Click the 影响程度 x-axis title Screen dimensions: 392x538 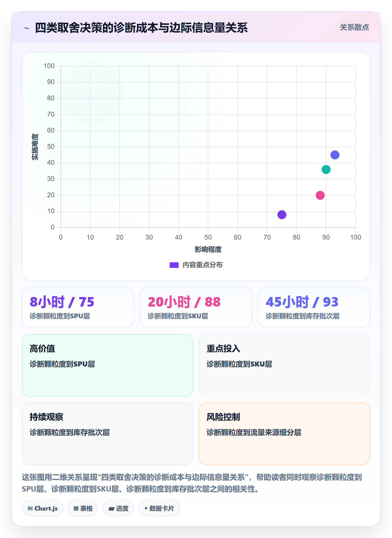208,249
